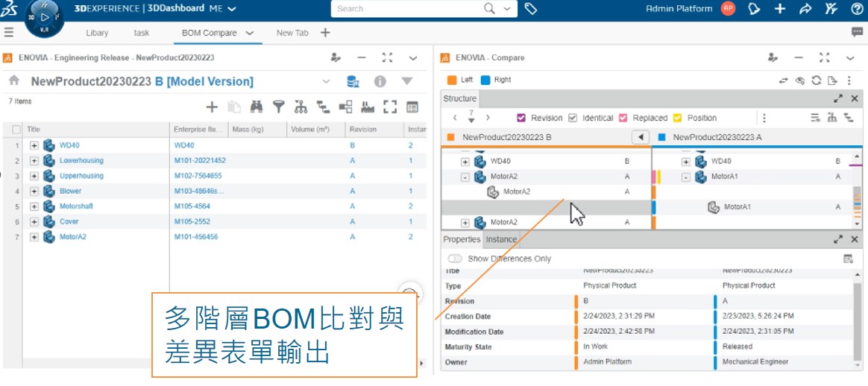868x386 pixels.
Task: Open the help question mark icon
Action: (856, 9)
